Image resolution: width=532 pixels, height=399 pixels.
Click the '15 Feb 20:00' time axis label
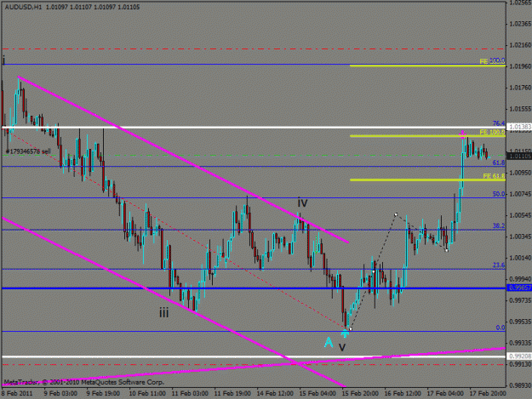(360, 393)
